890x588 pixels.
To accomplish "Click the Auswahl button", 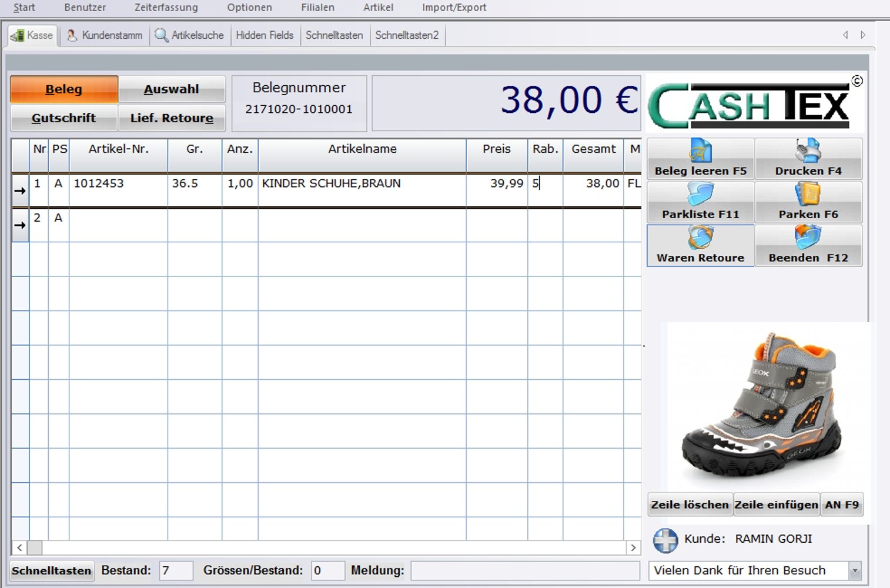I will pos(172,89).
